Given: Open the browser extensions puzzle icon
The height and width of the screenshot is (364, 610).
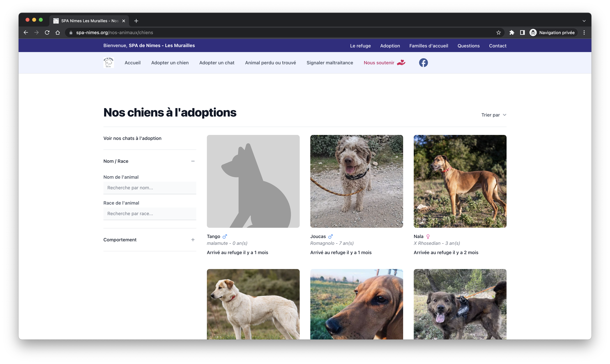Looking at the screenshot, I should click(x=512, y=33).
